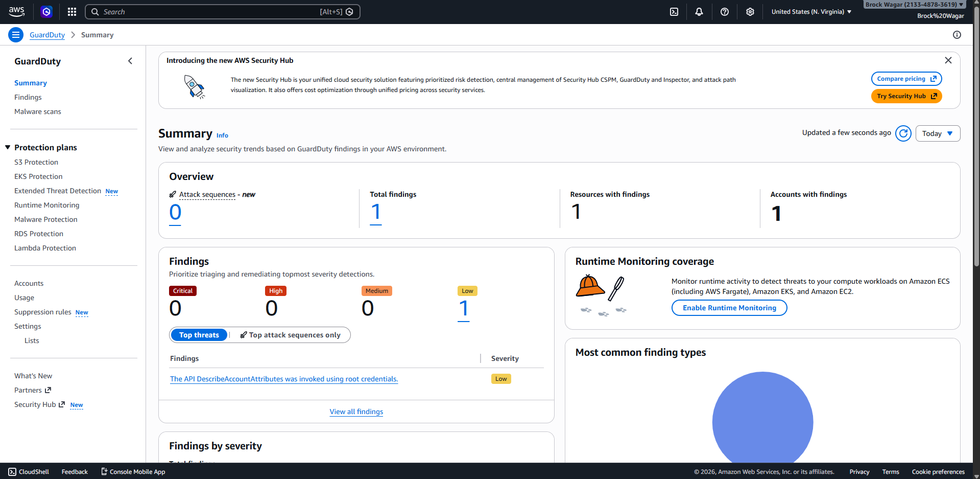Open Runtime Monitoring in sidebar
This screenshot has height=479, width=980.
47,205
